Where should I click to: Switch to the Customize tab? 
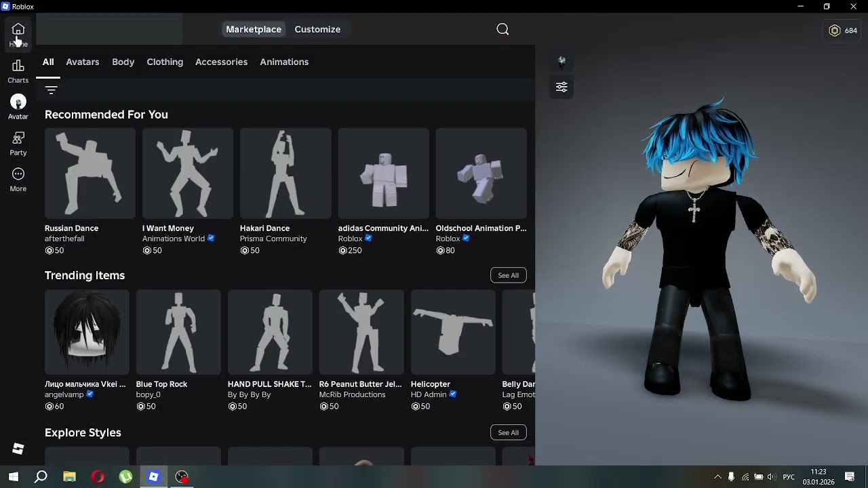pyautogui.click(x=317, y=29)
